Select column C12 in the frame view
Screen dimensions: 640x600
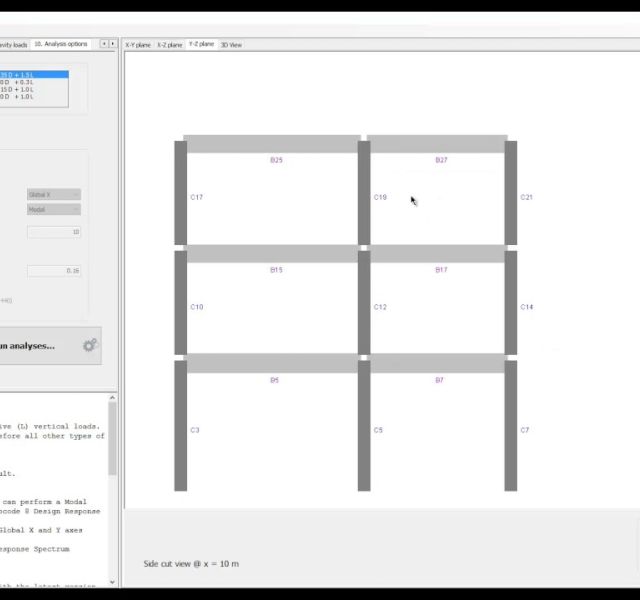coord(364,302)
